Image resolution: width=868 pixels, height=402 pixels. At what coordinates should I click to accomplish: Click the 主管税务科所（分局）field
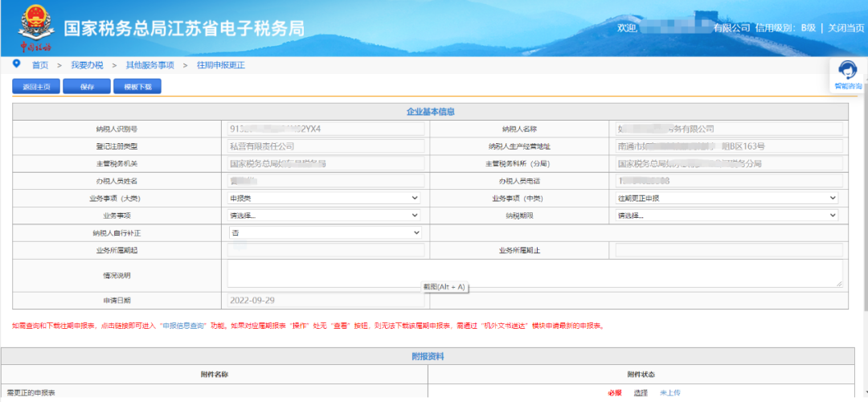click(729, 163)
